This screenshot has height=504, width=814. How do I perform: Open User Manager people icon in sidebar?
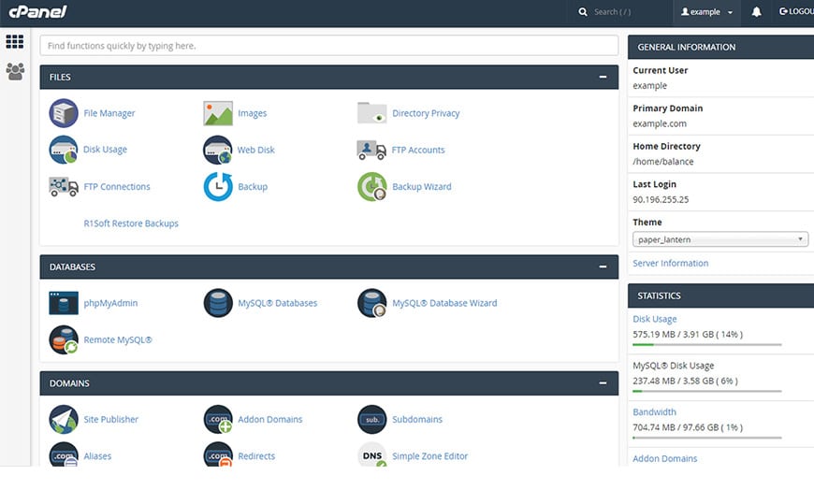click(15, 72)
